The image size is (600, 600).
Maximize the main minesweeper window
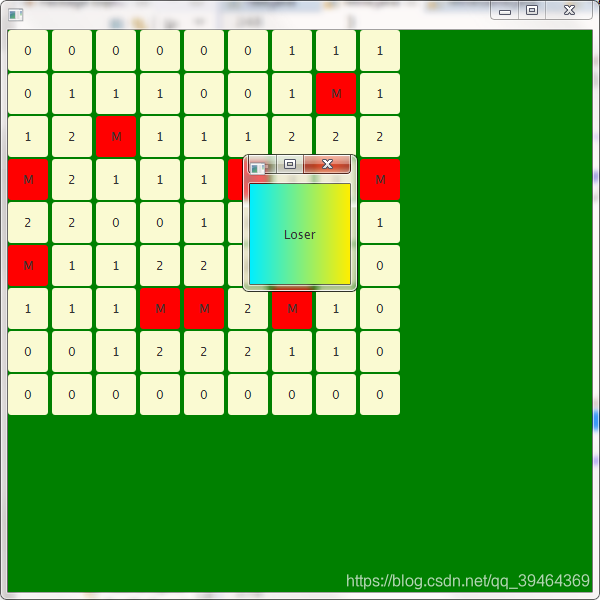[532, 10]
